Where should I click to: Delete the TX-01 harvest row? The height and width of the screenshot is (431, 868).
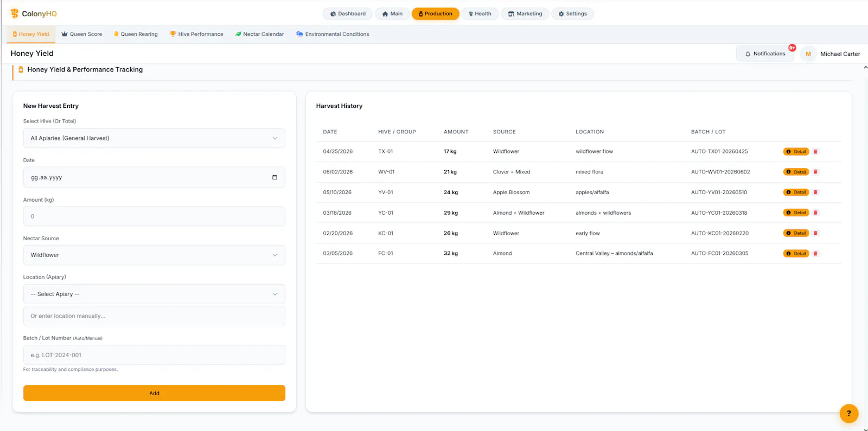click(x=815, y=152)
